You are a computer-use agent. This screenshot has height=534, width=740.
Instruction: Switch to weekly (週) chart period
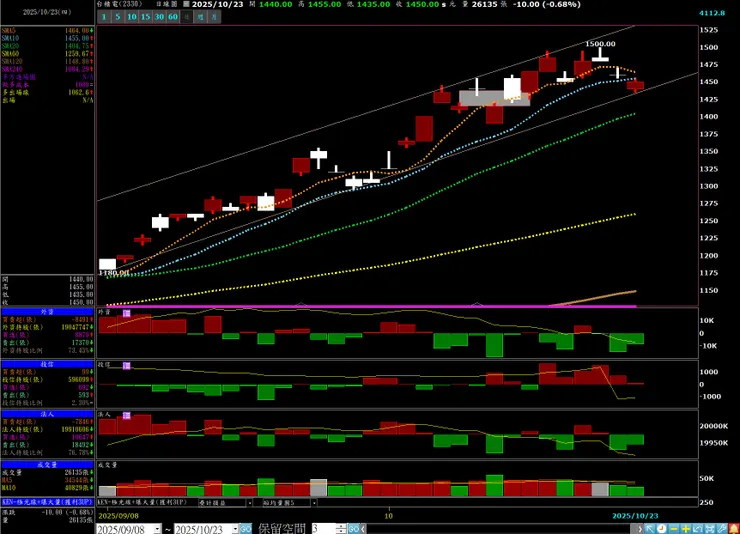pyautogui.click(x=201, y=17)
